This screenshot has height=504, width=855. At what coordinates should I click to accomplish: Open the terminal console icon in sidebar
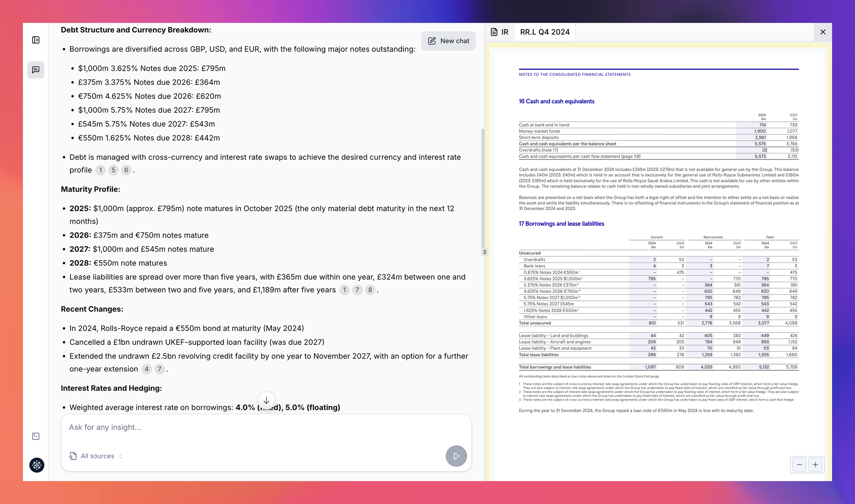[36, 436]
